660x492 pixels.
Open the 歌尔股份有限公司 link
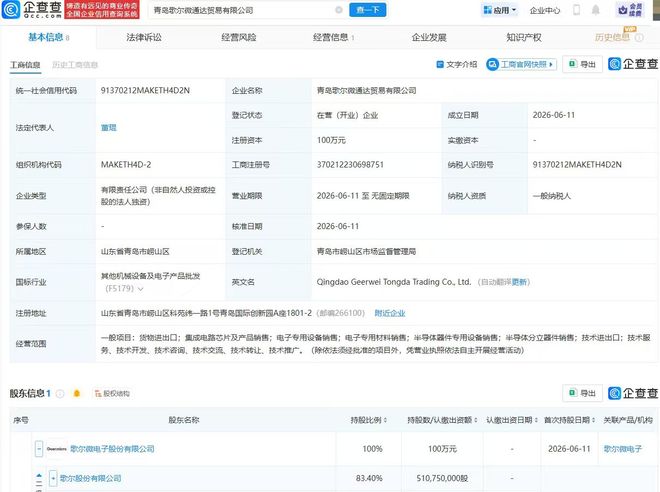[x=90, y=479]
